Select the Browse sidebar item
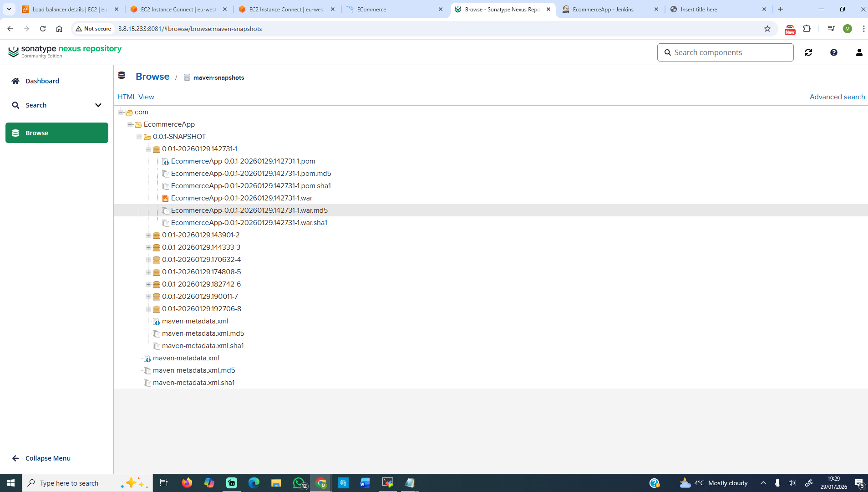This screenshot has width=868, height=492. [x=57, y=133]
